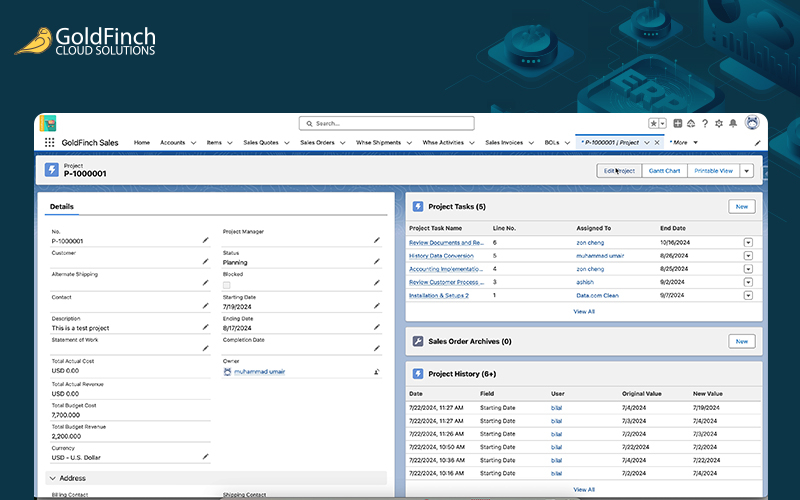This screenshot has height=500, width=800.
Task: Open row menu for History Data Conversion
Action: [x=748, y=256]
